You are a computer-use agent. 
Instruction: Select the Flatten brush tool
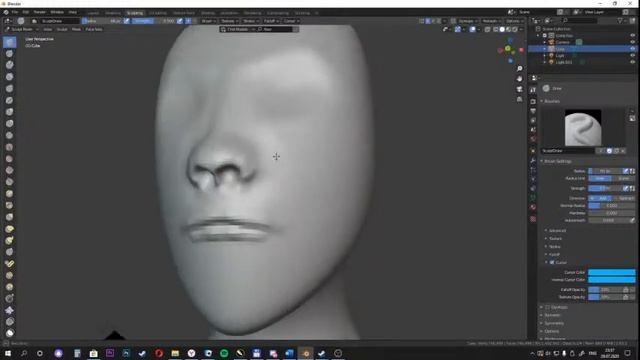coord(10,159)
